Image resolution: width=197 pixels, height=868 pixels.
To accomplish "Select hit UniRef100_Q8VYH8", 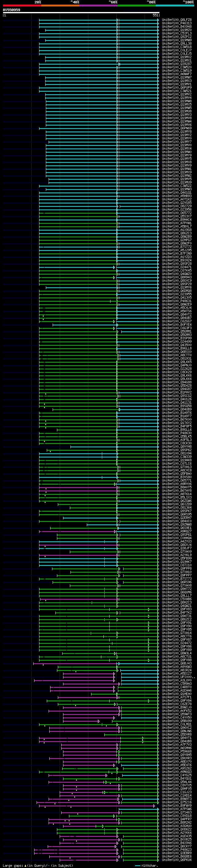I will click(x=177, y=447).
